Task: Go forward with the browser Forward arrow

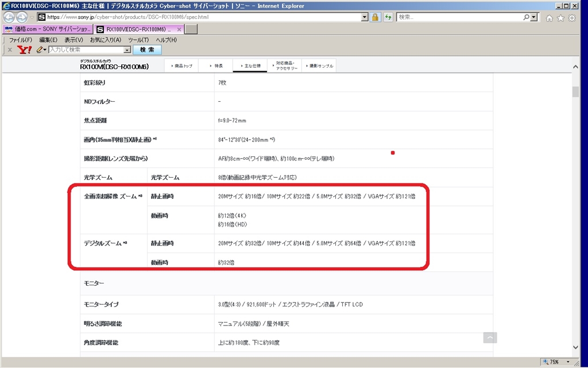Action: pyautogui.click(x=22, y=17)
